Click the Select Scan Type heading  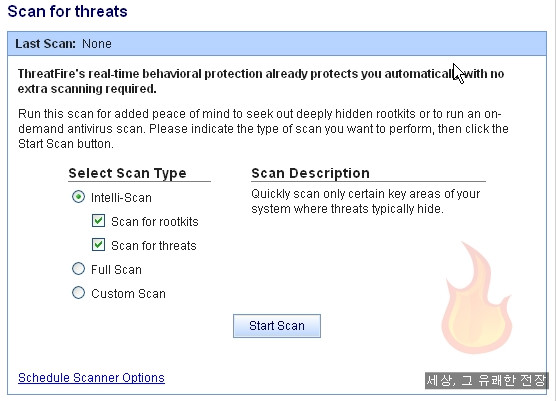click(x=127, y=173)
